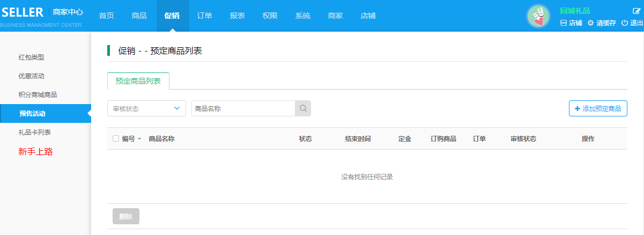Click the 添加预定商品 button

coord(598,108)
